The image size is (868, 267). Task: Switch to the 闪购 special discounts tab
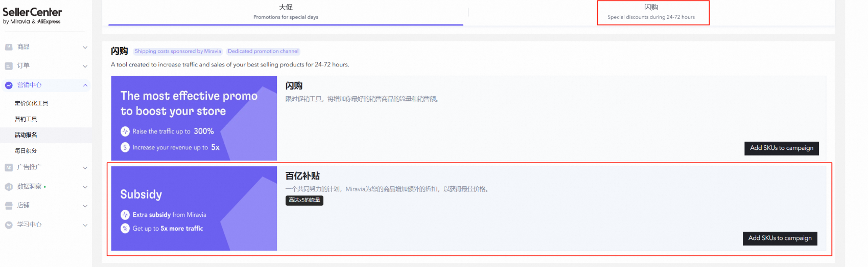click(x=651, y=12)
